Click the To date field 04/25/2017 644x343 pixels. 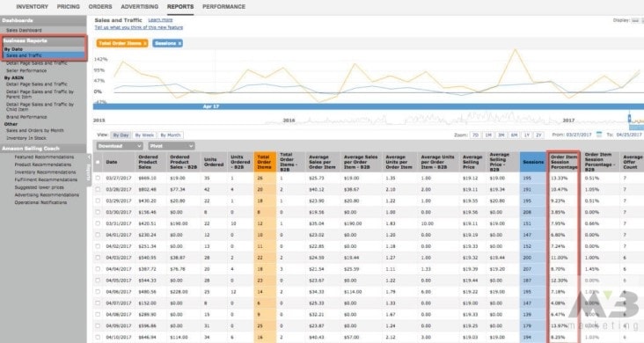click(x=629, y=135)
